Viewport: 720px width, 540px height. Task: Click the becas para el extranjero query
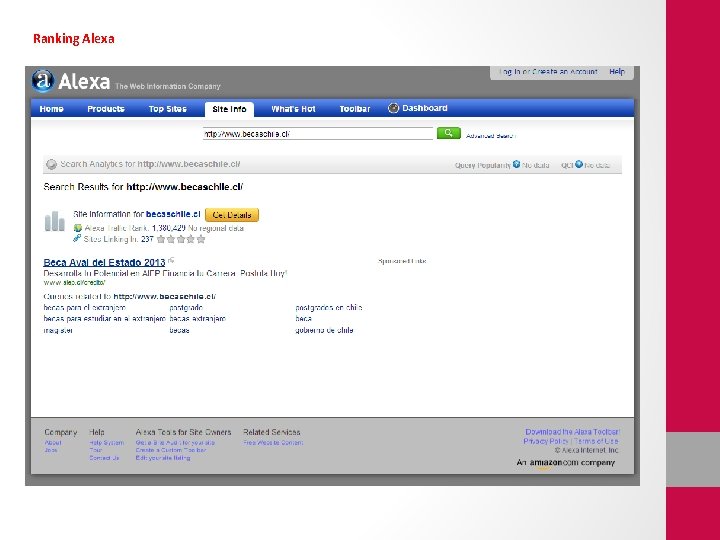(84, 308)
